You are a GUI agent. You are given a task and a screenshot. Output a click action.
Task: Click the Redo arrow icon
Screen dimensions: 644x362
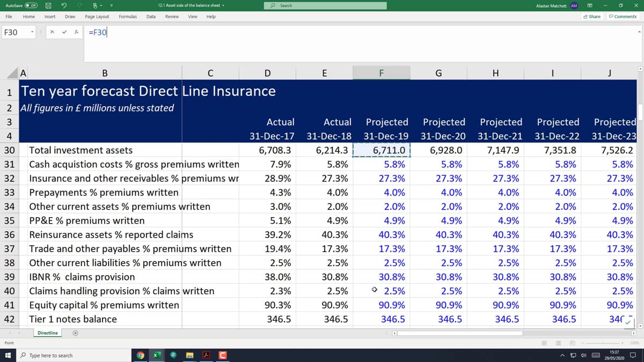[x=80, y=5]
